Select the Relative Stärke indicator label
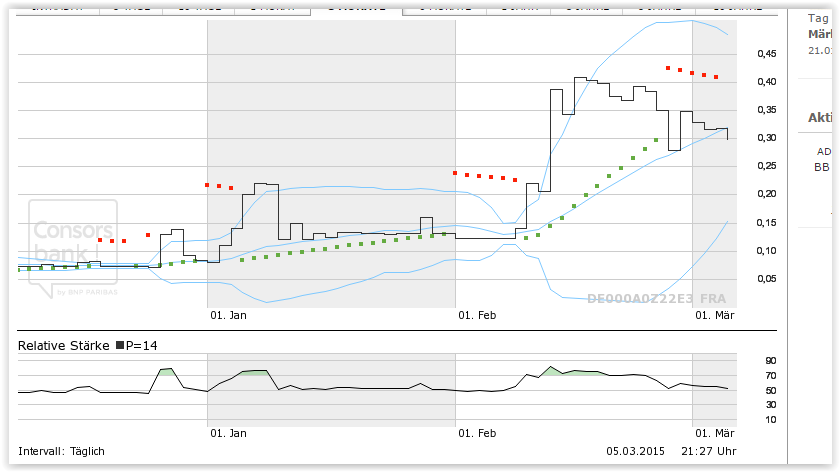Image resolution: width=840 pixels, height=472 pixels. (65, 346)
